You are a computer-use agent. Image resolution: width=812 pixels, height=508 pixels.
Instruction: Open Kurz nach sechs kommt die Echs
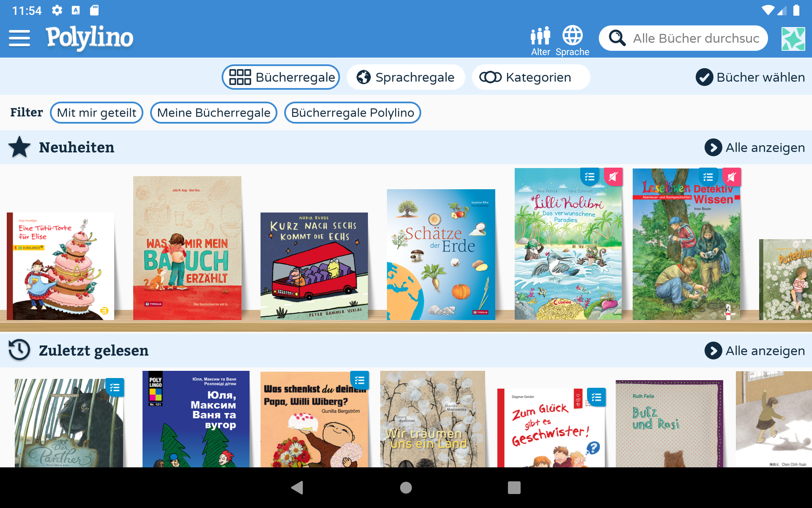pyautogui.click(x=314, y=266)
